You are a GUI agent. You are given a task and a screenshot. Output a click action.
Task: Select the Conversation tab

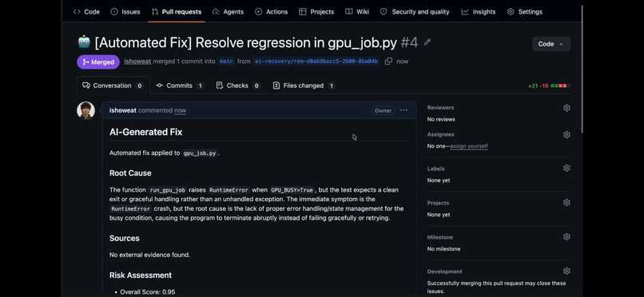[x=113, y=85]
